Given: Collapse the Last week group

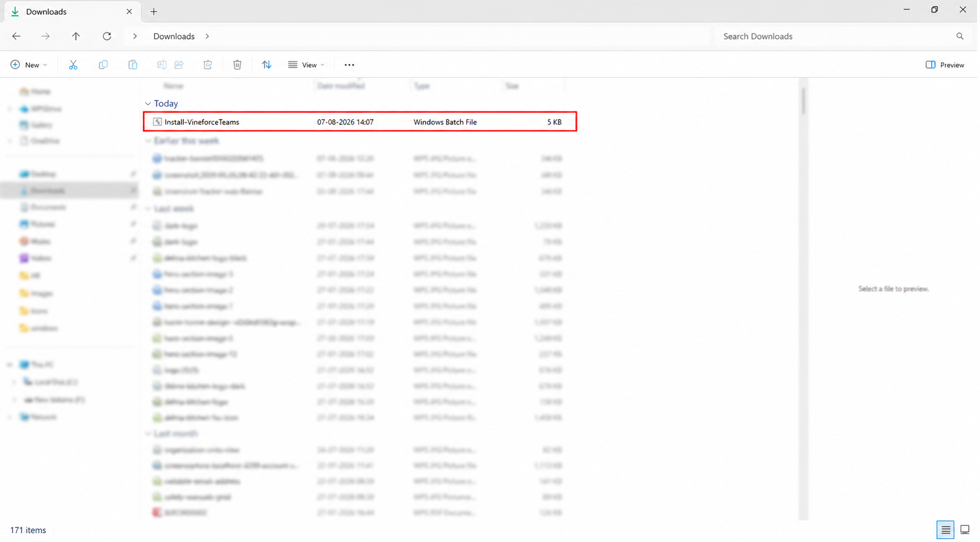Looking at the screenshot, I should [148, 209].
